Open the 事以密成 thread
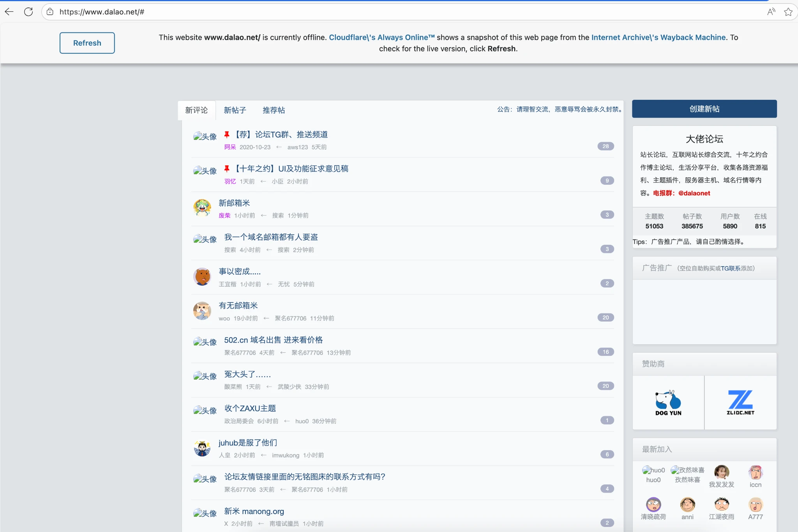Image resolution: width=798 pixels, height=532 pixels. (240, 271)
